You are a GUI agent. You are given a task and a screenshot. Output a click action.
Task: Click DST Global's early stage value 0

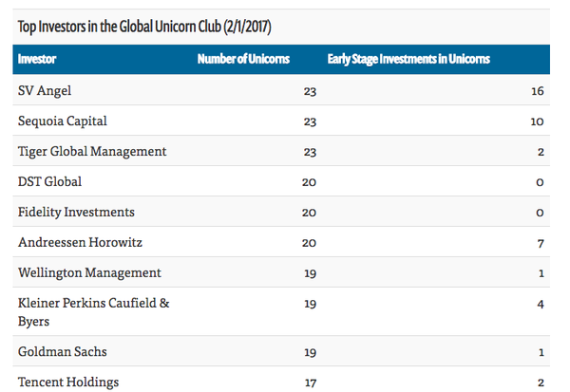pyautogui.click(x=540, y=182)
